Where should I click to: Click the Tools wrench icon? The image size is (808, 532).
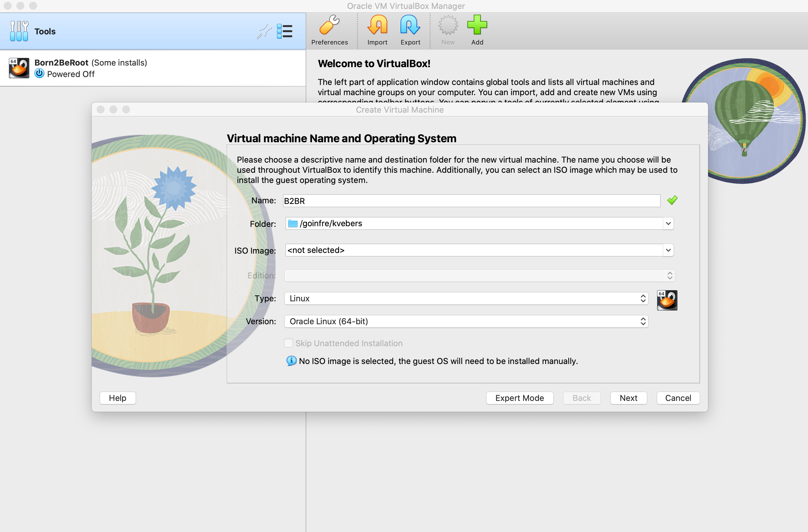click(x=19, y=31)
